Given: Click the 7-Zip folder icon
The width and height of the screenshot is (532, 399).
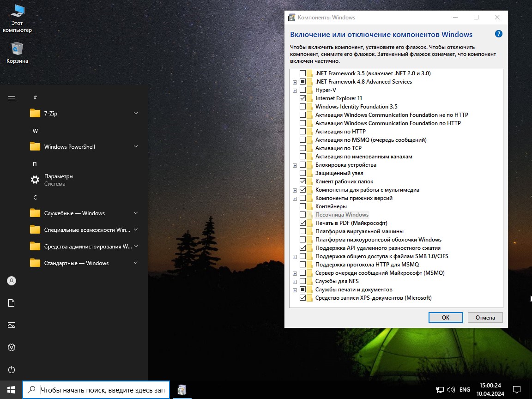Looking at the screenshot, I should pos(35,113).
